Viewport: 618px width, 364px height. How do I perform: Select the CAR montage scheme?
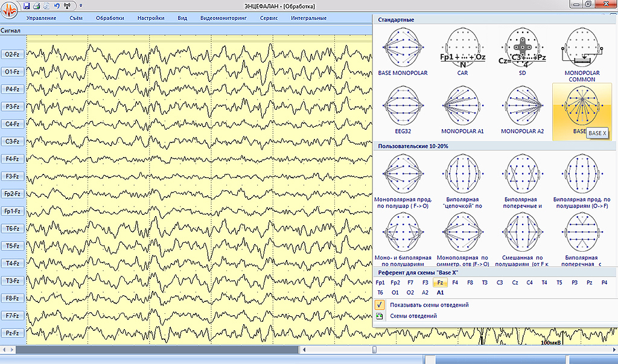(x=462, y=51)
